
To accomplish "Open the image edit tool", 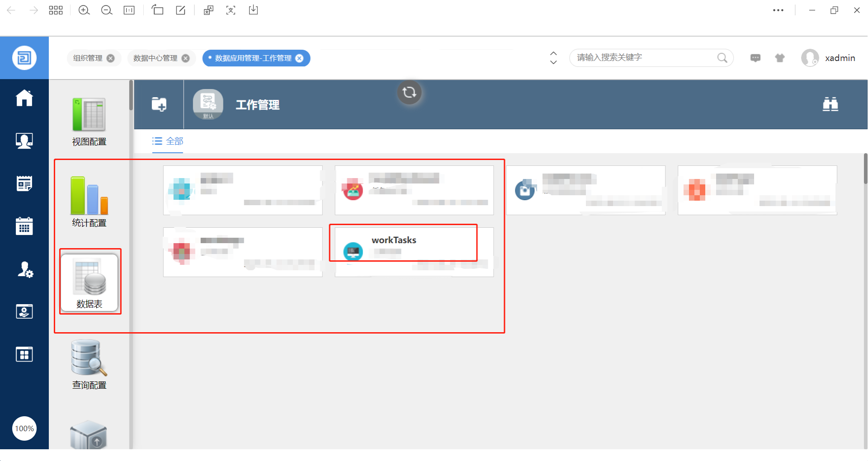I will click(x=180, y=10).
